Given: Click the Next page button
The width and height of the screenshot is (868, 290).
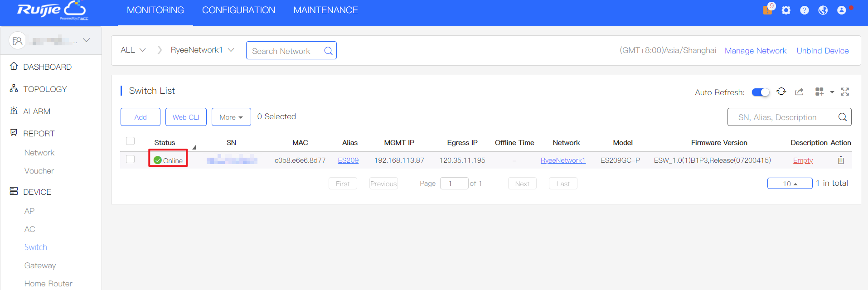Looking at the screenshot, I should click(522, 184).
